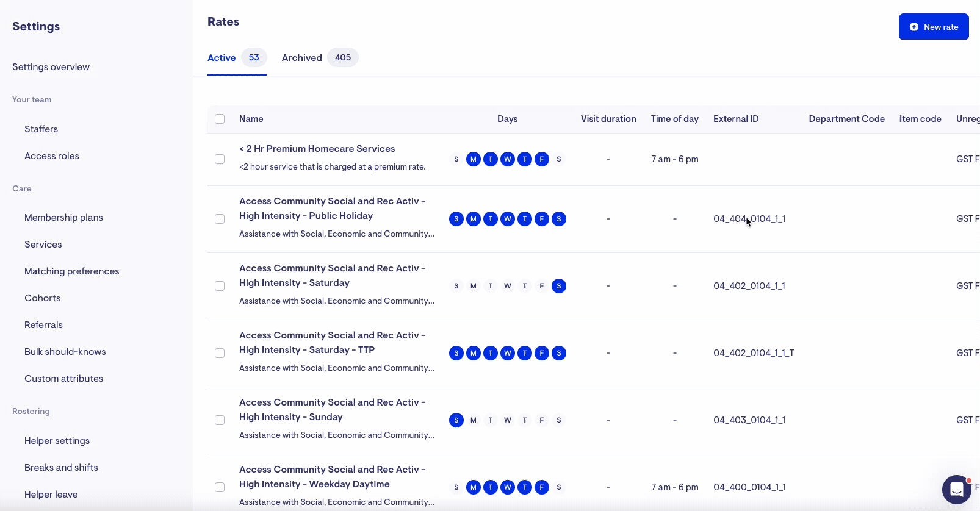This screenshot has width=980, height=511.
Task: Click the Time of day column header
Action: 674,119
